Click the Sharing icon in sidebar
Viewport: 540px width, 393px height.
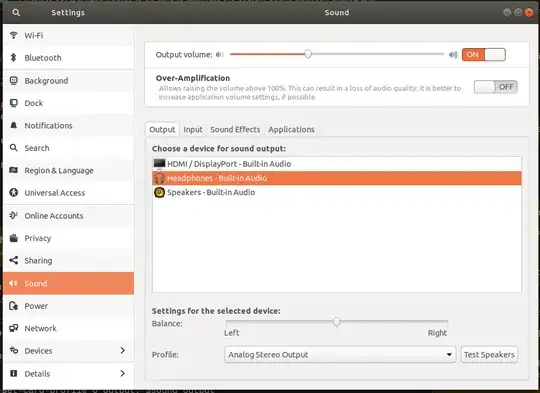[x=13, y=260]
